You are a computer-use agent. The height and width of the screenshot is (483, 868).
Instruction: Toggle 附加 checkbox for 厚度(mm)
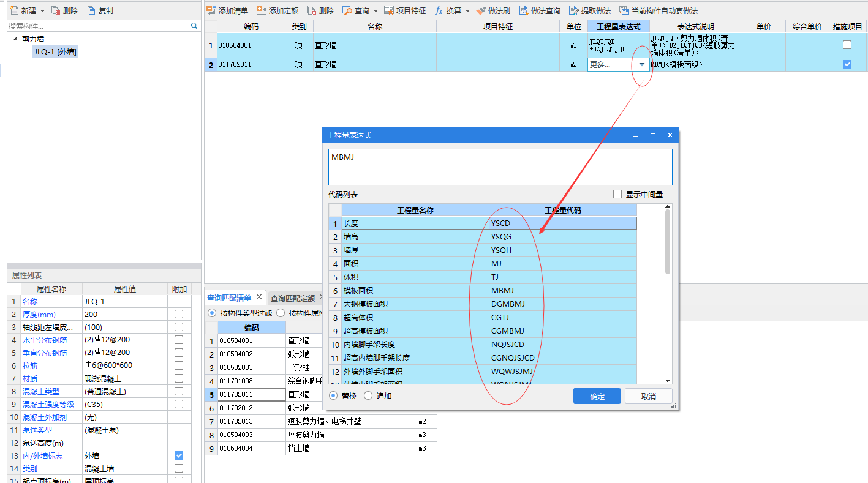tap(179, 314)
